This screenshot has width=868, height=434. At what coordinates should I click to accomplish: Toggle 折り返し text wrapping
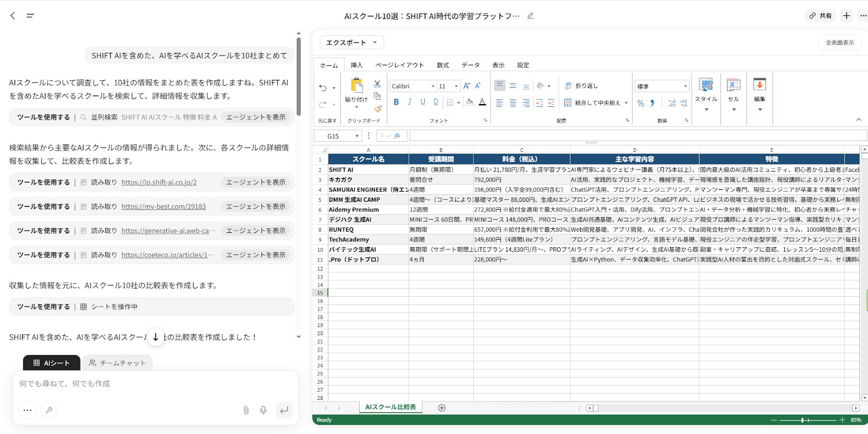coord(581,86)
